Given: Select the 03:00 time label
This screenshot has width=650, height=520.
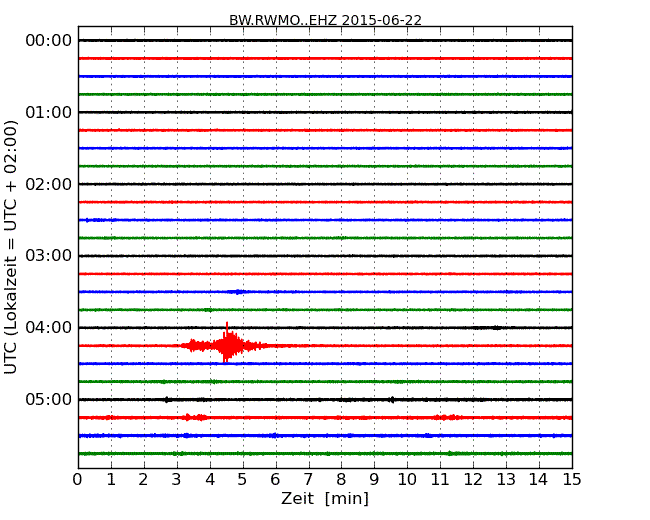Looking at the screenshot, I should tap(49, 255).
